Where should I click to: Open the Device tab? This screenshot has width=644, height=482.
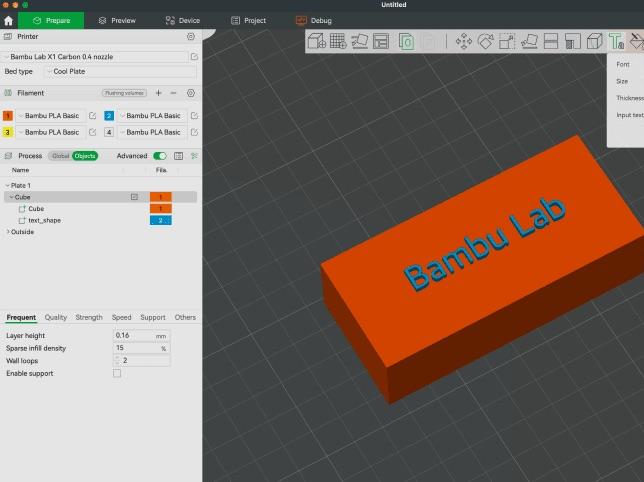point(182,21)
